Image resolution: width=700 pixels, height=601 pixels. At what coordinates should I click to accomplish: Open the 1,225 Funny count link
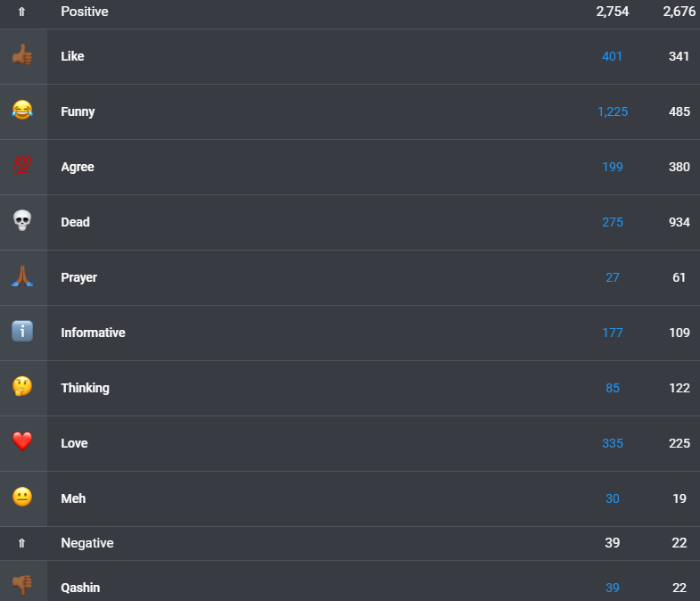coord(613,111)
